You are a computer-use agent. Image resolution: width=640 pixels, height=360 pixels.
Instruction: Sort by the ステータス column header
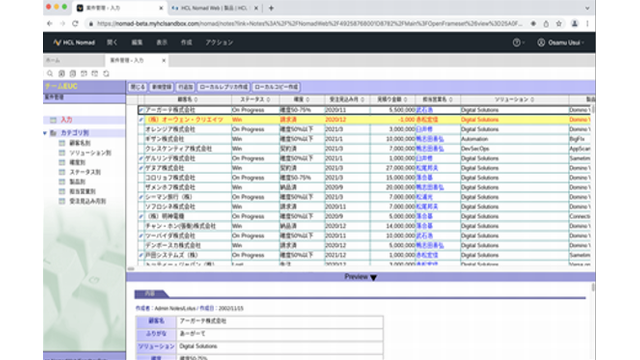tap(255, 100)
